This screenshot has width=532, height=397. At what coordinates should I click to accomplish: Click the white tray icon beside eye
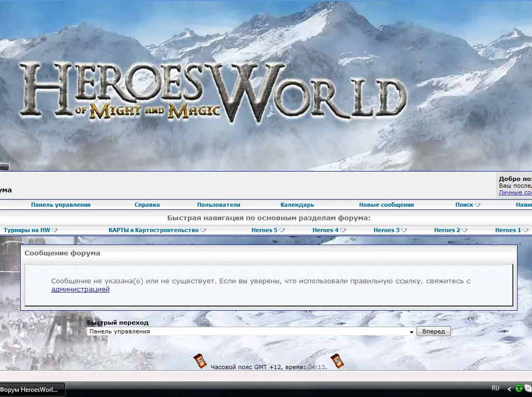[528, 389]
